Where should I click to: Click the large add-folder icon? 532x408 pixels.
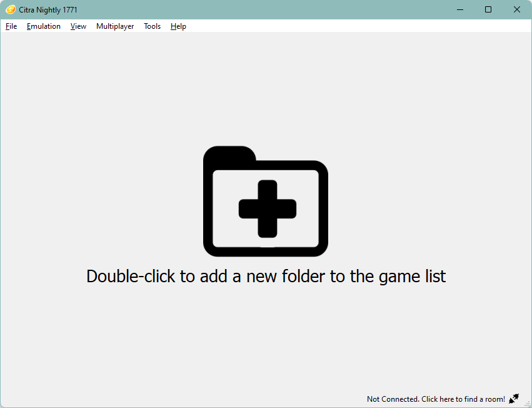tap(266, 201)
